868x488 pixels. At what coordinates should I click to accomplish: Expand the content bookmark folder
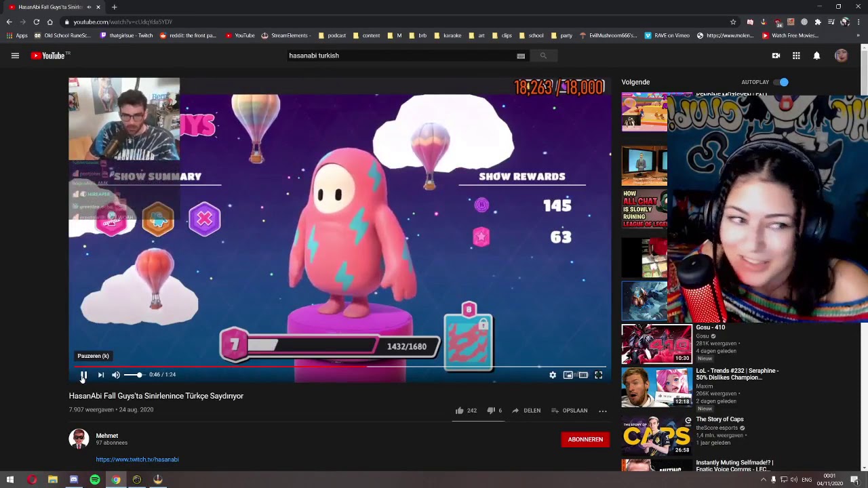point(366,35)
